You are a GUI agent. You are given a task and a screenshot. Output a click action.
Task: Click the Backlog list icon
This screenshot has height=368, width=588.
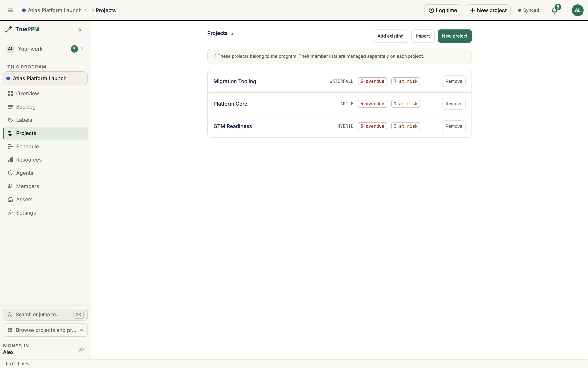coord(10,107)
